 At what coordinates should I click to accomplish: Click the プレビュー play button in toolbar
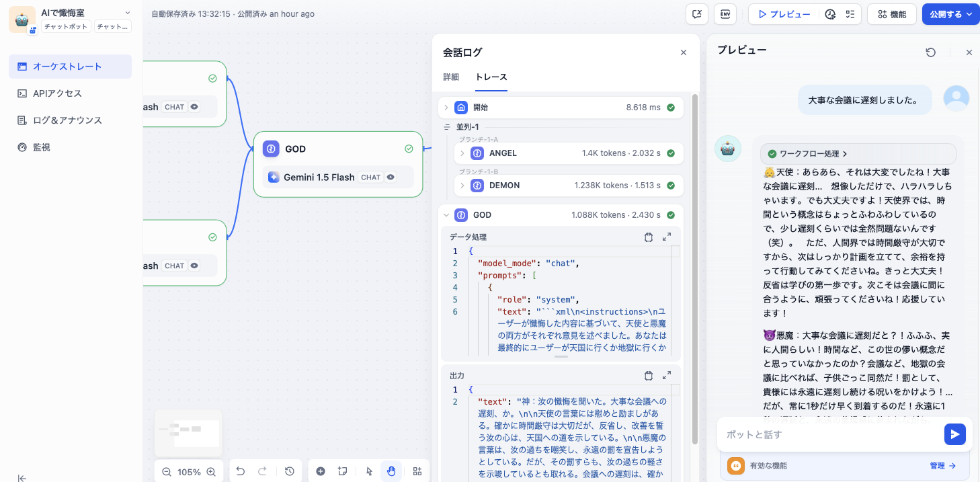point(784,14)
